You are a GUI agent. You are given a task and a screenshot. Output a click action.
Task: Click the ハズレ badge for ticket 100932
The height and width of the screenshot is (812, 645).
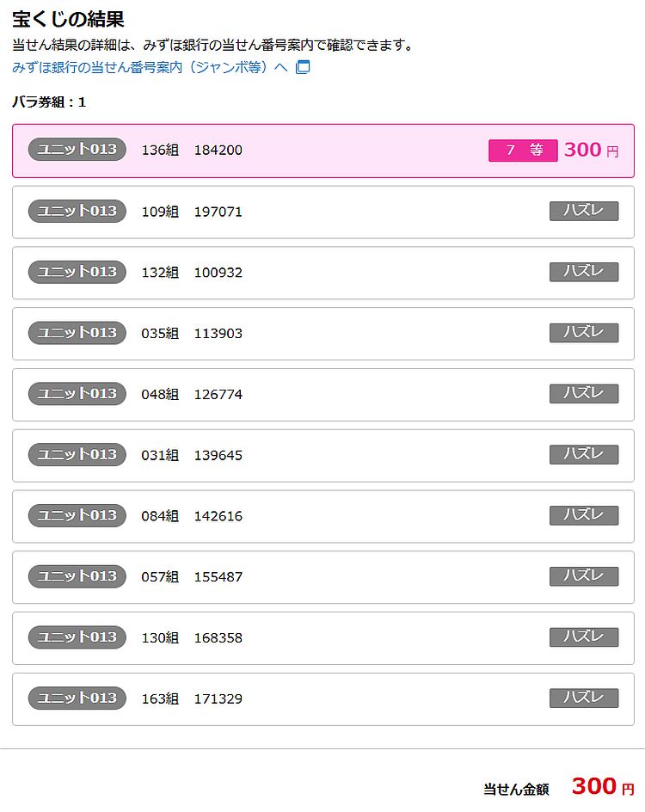584,272
